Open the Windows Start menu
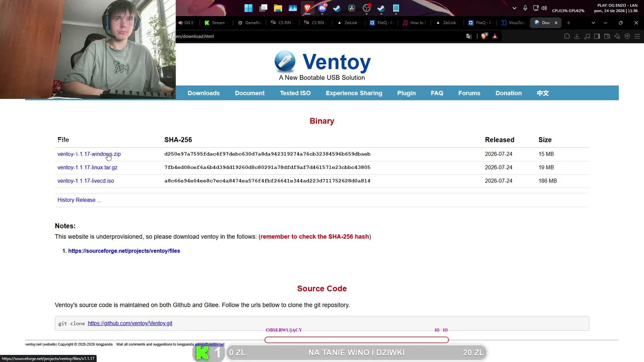 coord(249,8)
